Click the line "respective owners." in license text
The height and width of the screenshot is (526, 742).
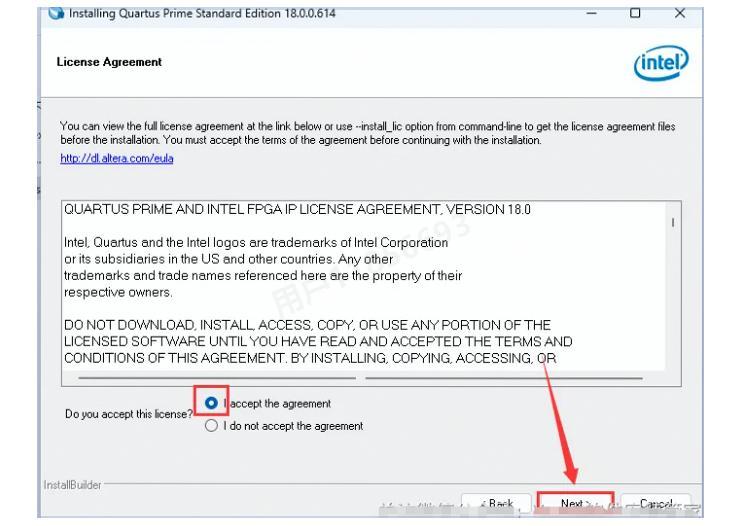coord(118,292)
